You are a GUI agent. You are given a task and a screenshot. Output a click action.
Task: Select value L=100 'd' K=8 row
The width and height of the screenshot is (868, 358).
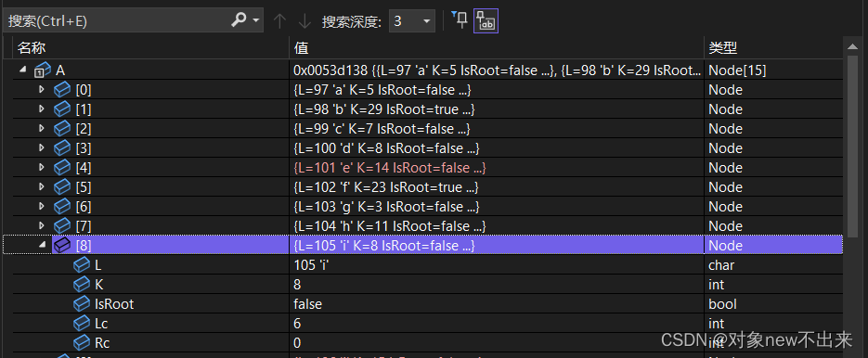point(386,147)
